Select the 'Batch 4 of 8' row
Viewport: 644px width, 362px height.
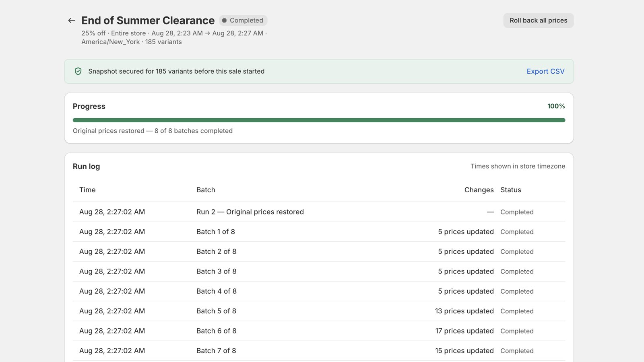pos(319,291)
